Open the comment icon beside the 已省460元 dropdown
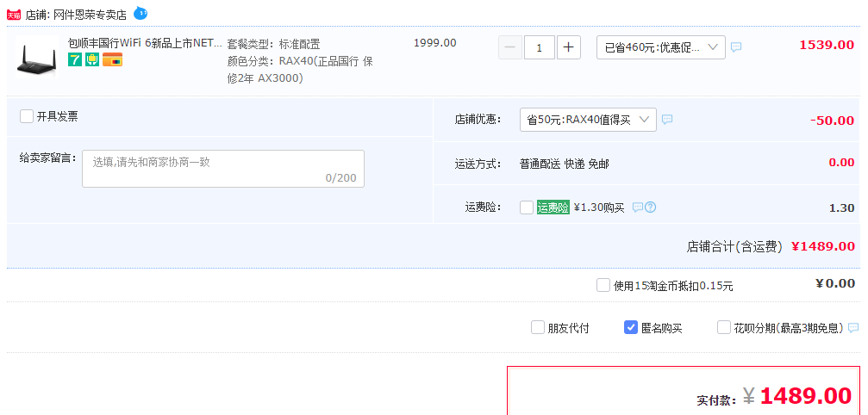The height and width of the screenshot is (415, 868). point(736,47)
